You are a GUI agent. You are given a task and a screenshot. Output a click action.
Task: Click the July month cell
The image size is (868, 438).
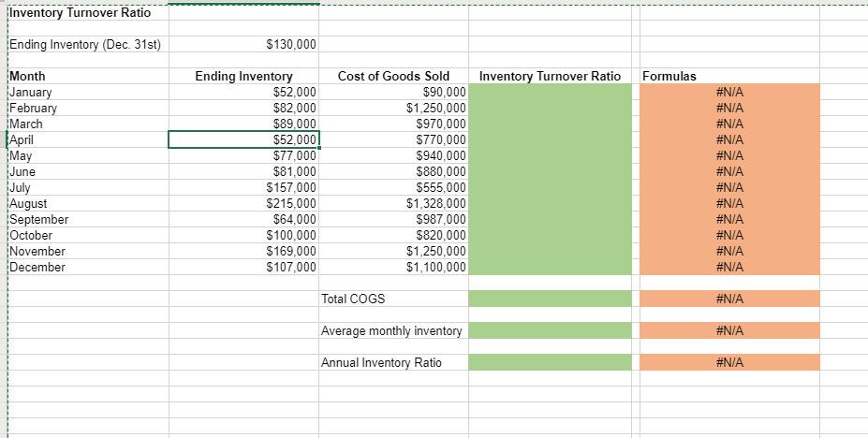click(x=89, y=188)
